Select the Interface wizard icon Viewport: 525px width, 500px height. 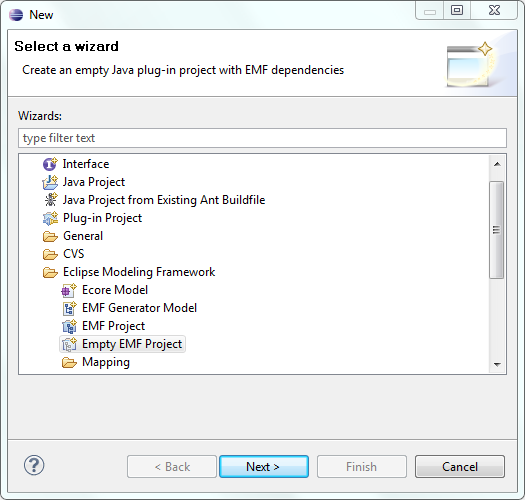[50, 164]
